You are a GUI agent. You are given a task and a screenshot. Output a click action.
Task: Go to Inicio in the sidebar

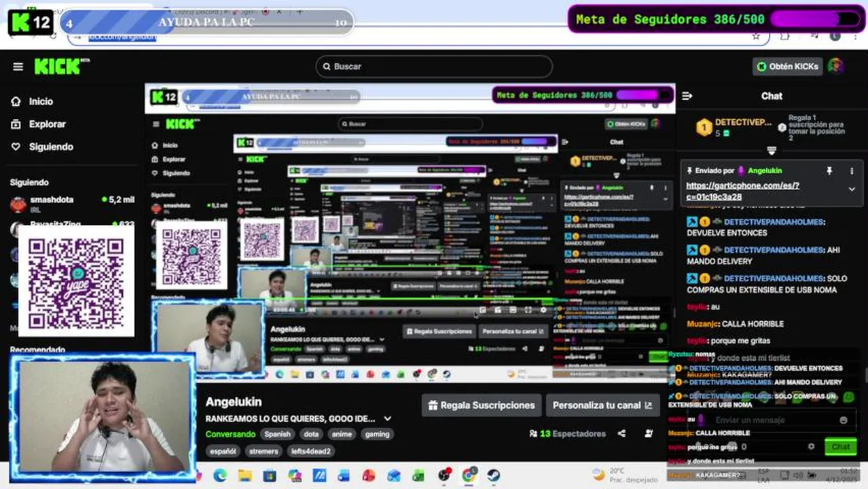[32, 101]
